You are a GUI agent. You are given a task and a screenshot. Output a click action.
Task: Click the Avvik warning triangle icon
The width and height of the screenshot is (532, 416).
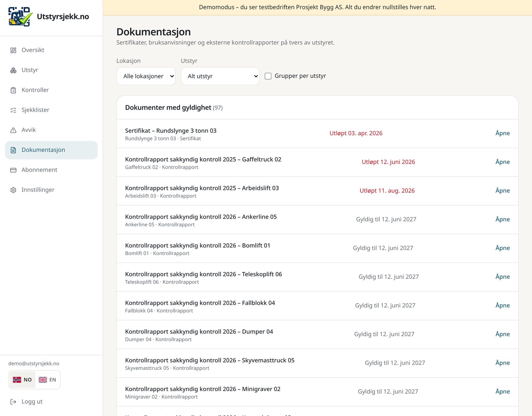click(x=13, y=130)
